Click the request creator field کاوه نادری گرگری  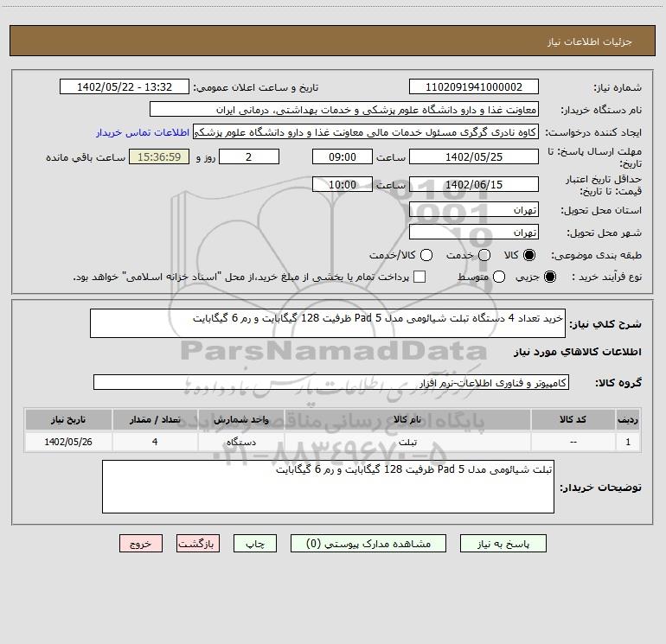click(x=366, y=131)
